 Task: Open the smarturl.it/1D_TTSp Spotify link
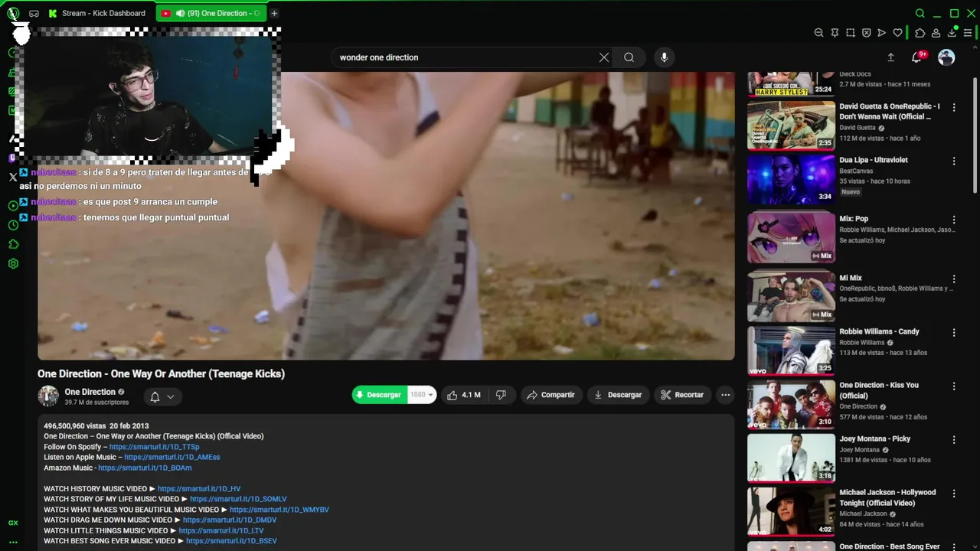pyautogui.click(x=154, y=447)
